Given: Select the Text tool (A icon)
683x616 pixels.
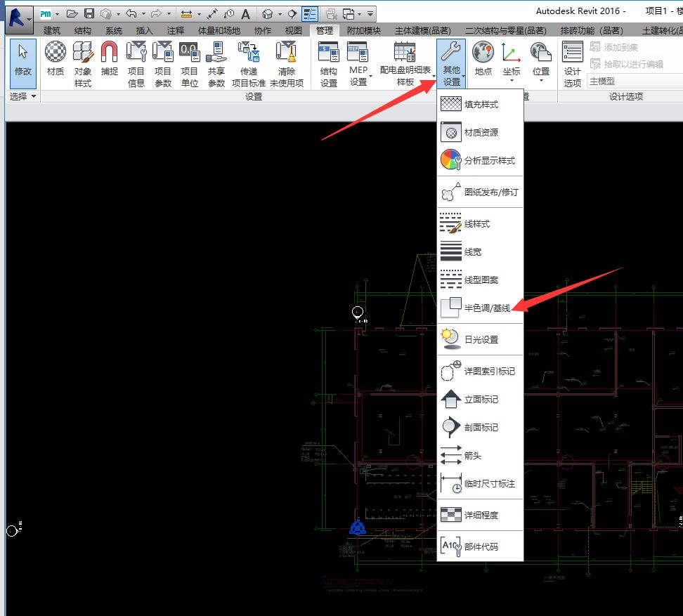Looking at the screenshot, I should click(x=246, y=14).
